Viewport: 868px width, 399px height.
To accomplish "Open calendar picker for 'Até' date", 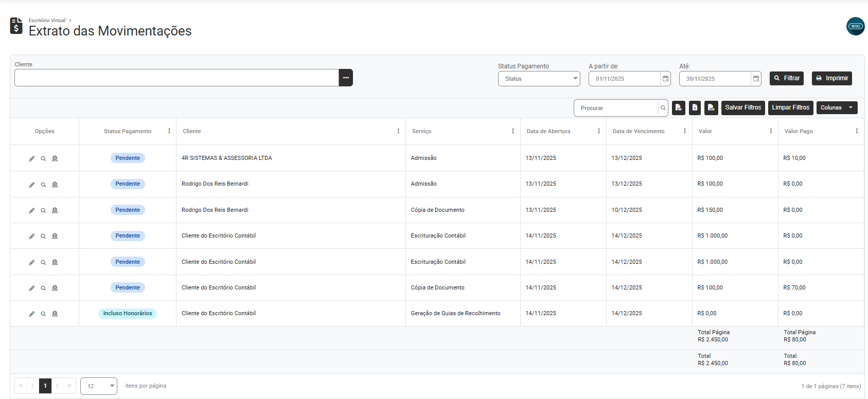I will point(756,79).
